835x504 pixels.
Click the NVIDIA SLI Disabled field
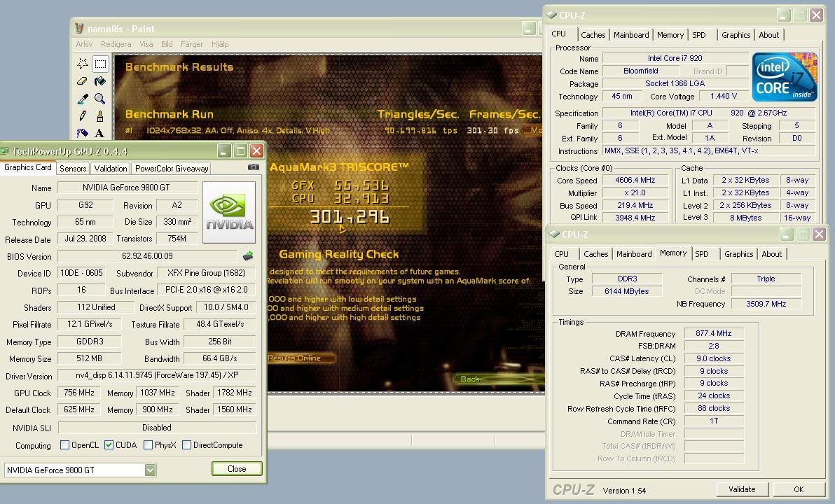pyautogui.click(x=157, y=428)
